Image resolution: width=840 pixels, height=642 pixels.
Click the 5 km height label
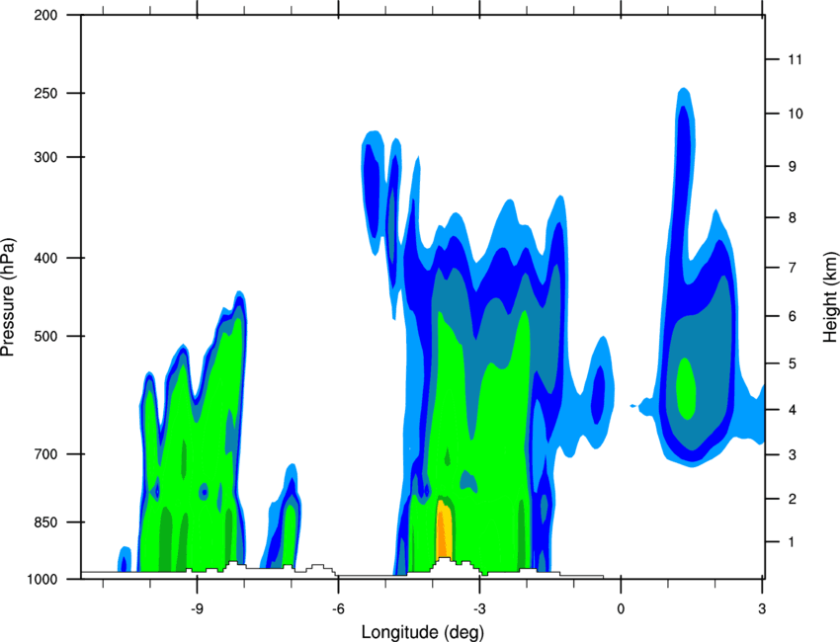792,364
